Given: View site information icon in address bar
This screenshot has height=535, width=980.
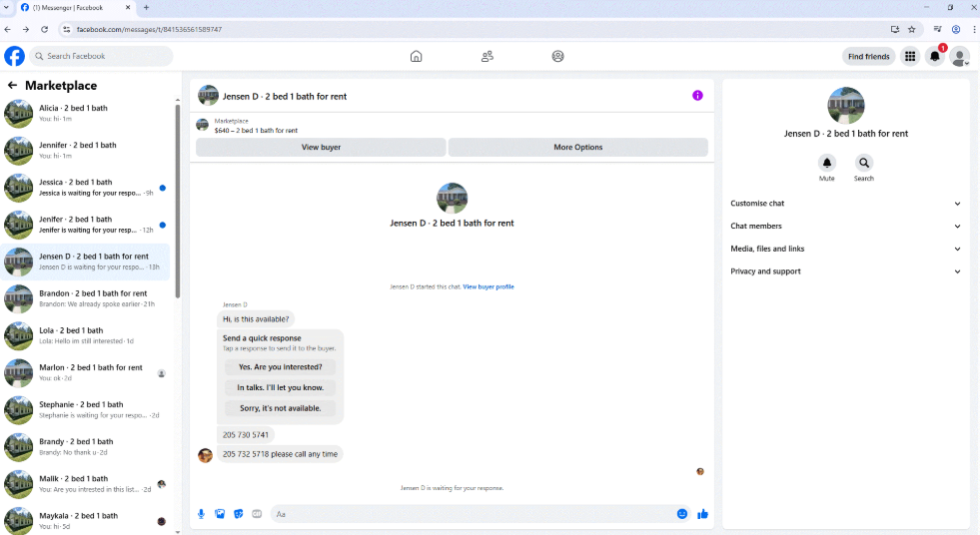Looking at the screenshot, I should coord(67,29).
